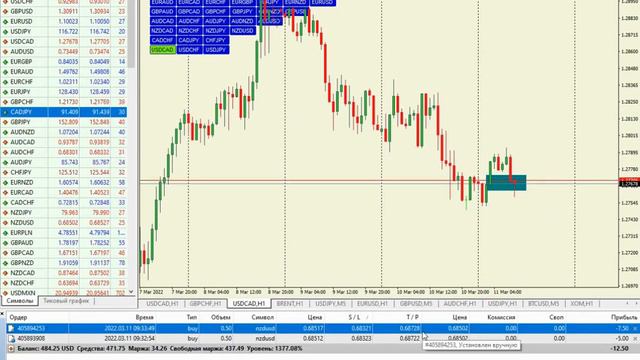Close order 405894253 with its X
Image resolution: width=640 pixels, height=360 pixels.
[635, 328]
